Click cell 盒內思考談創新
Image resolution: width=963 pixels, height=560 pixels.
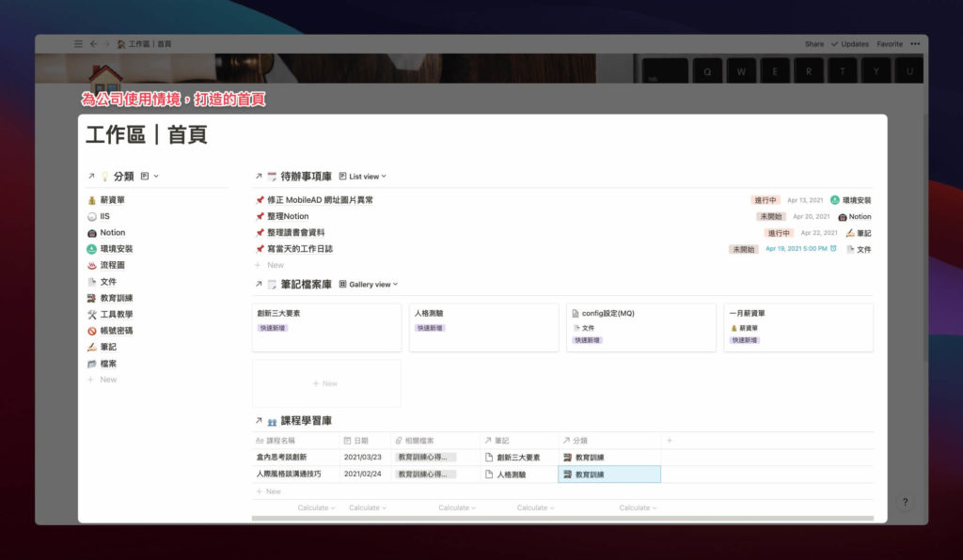[x=295, y=457]
